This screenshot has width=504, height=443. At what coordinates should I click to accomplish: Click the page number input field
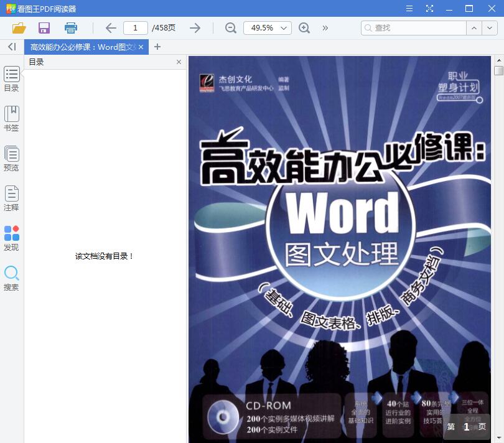135,28
